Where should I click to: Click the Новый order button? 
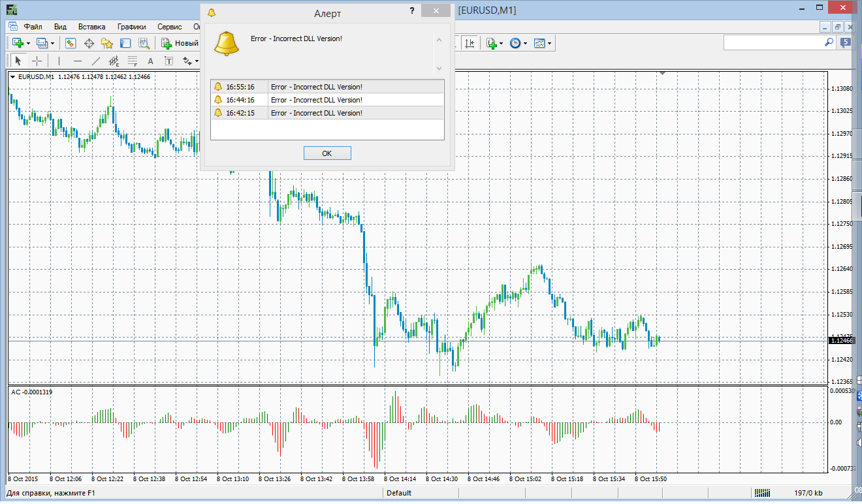[180, 43]
